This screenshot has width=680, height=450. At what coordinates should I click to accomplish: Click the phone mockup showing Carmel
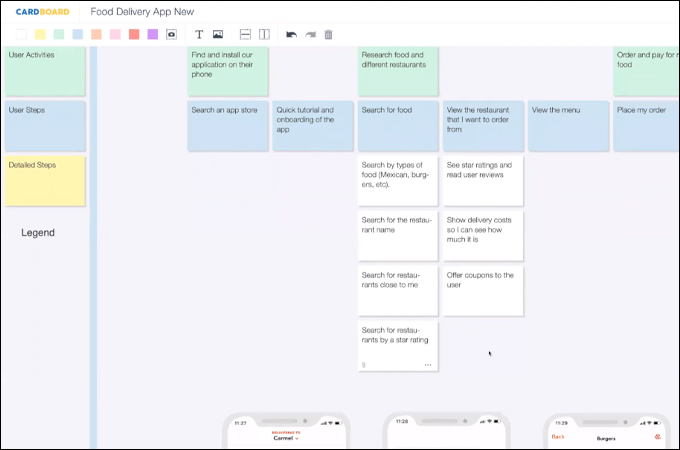[x=286, y=430]
